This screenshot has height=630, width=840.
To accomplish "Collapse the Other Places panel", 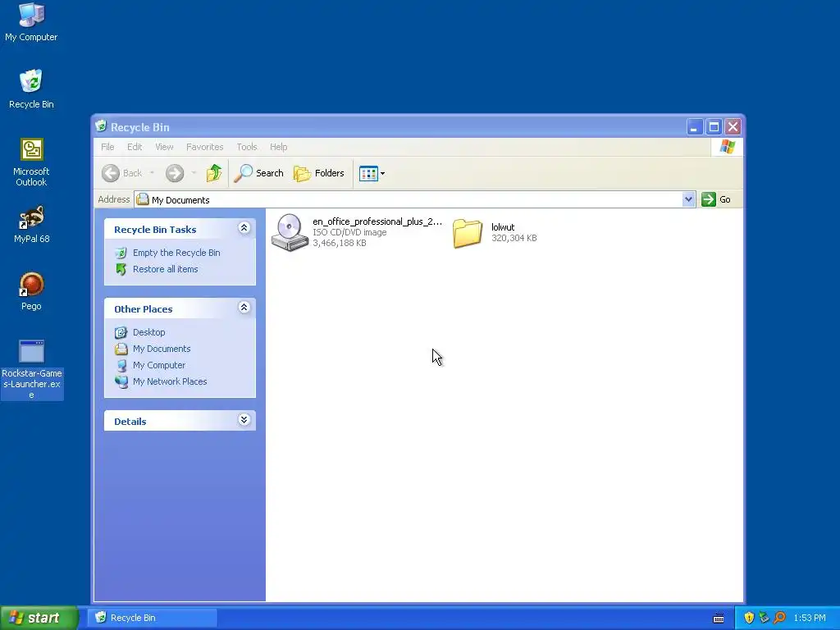I will point(244,308).
